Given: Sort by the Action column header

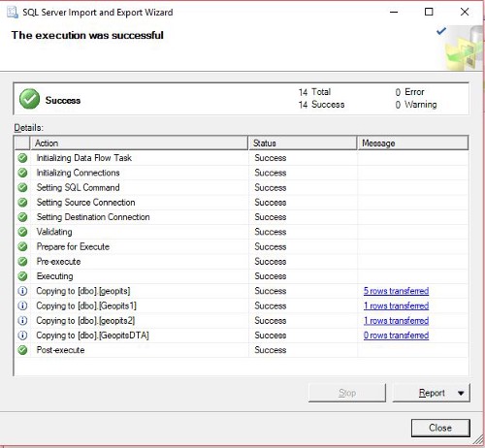Looking at the screenshot, I should pos(139,144).
